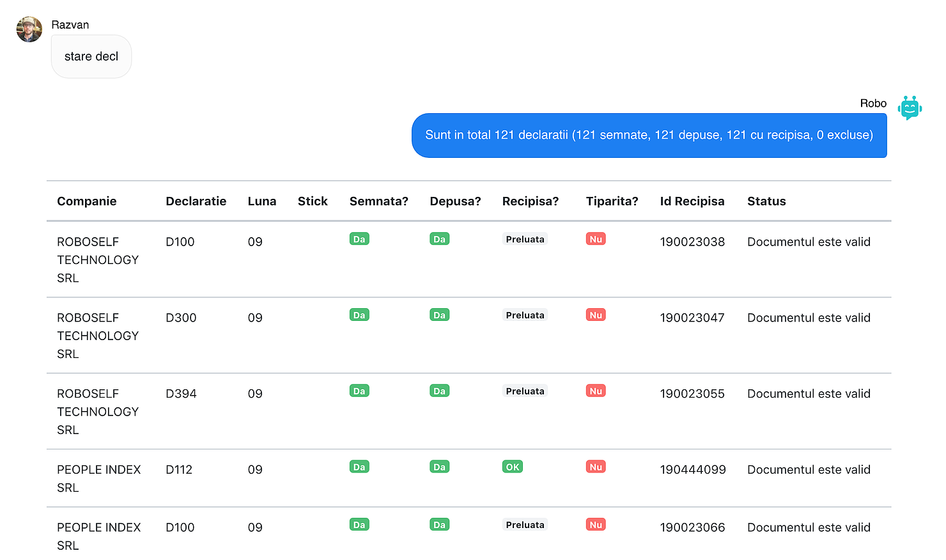946x560 pixels.
Task: Click Luna value 09 in D300 row
Action: coord(255,318)
